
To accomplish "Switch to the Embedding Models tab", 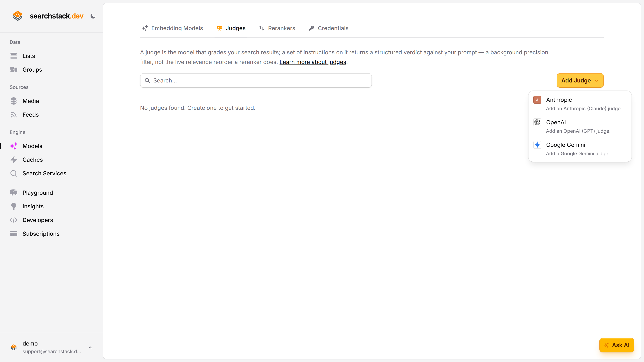I will pos(172,28).
